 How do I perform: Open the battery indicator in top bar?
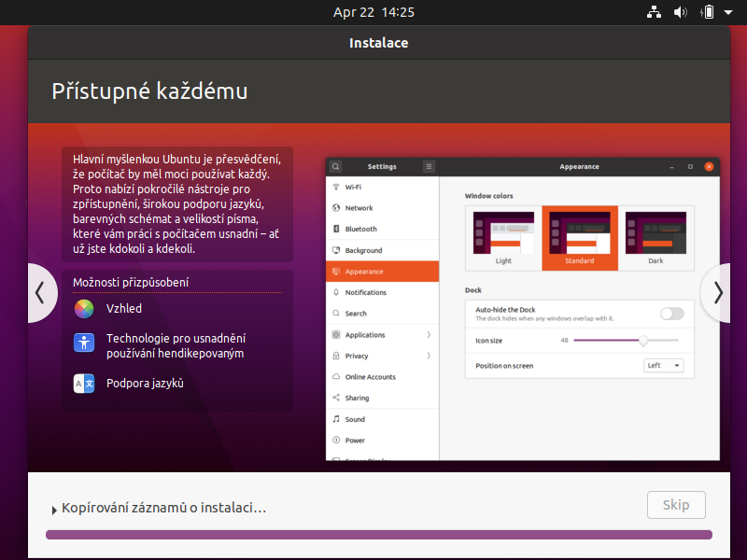click(708, 12)
